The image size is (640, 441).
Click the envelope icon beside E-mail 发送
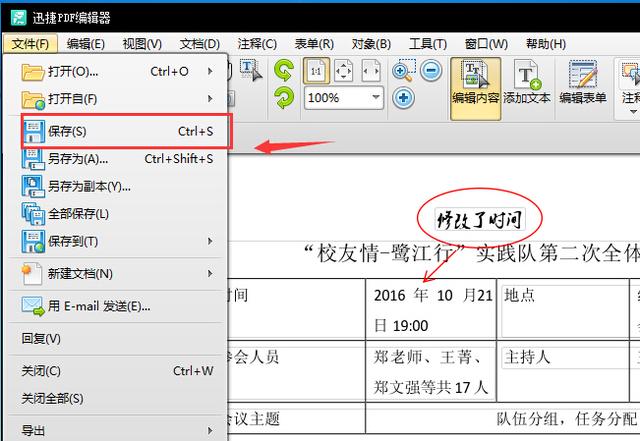click(33, 306)
